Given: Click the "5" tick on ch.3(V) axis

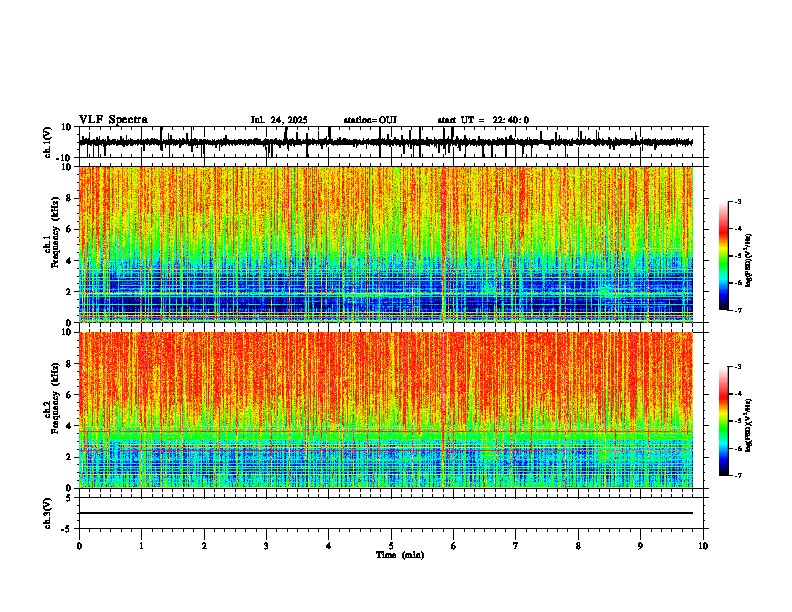Looking at the screenshot, I should coord(70,497).
